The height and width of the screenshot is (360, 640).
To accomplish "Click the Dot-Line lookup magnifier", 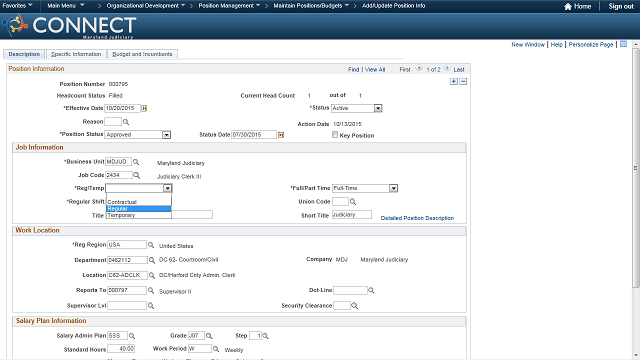I will (371, 291).
